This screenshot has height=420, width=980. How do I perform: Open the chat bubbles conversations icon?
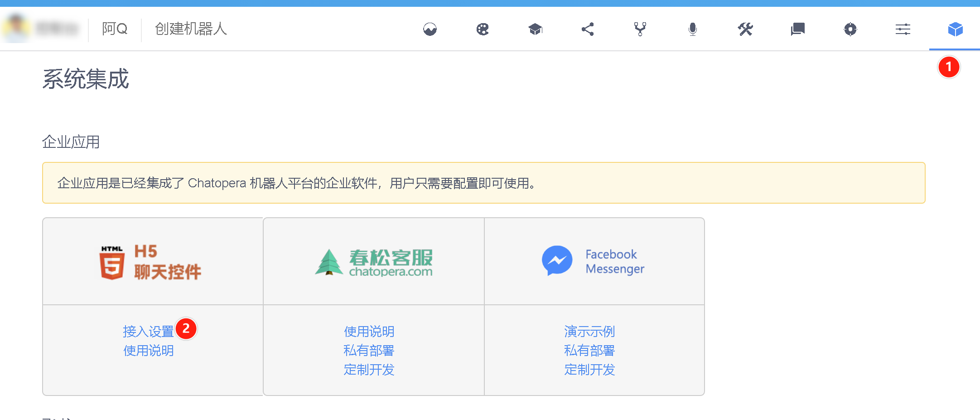tap(798, 29)
